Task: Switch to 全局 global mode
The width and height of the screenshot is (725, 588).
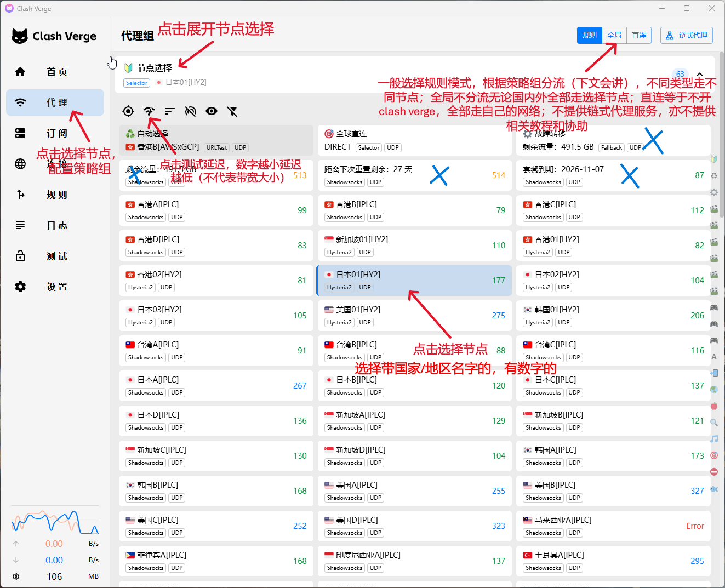Action: pyautogui.click(x=614, y=35)
